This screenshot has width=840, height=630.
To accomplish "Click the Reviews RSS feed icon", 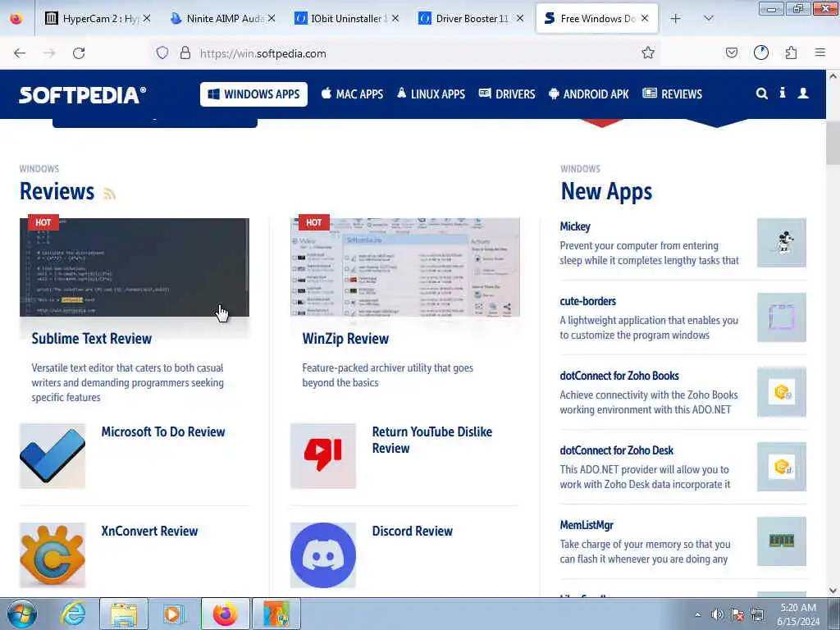I will 109,194.
